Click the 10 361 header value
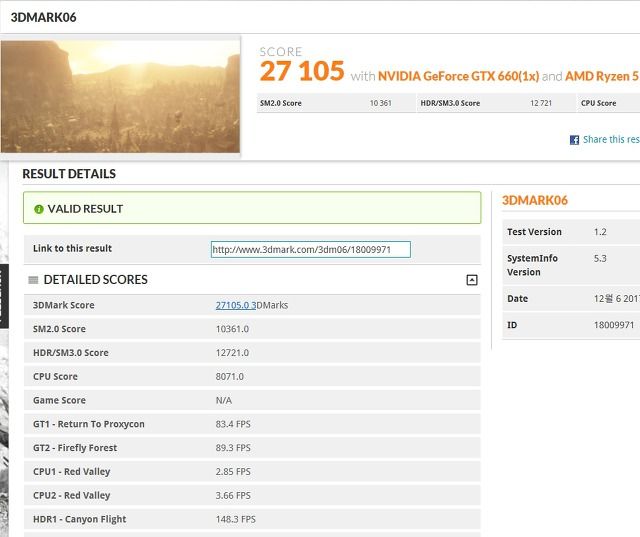This screenshot has height=537, width=640. (380, 103)
